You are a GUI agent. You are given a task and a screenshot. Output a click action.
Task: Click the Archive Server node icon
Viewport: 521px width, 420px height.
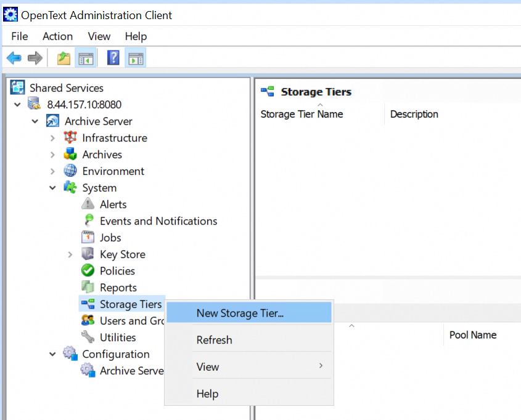52,121
